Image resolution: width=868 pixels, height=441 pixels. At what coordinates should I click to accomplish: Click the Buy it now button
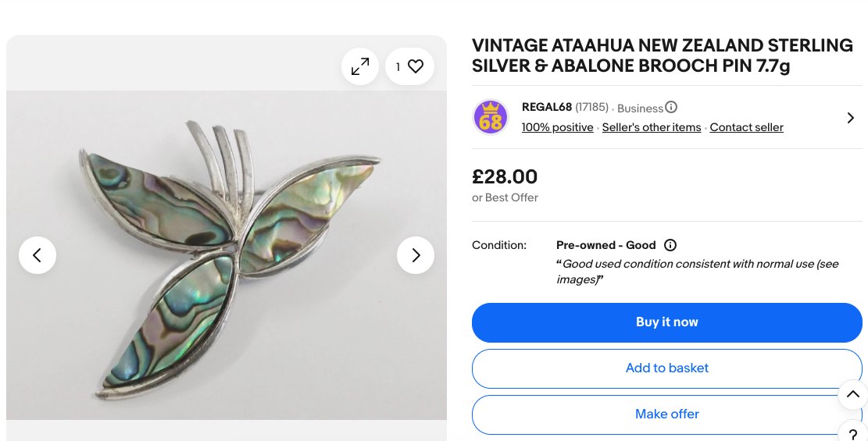tap(666, 322)
